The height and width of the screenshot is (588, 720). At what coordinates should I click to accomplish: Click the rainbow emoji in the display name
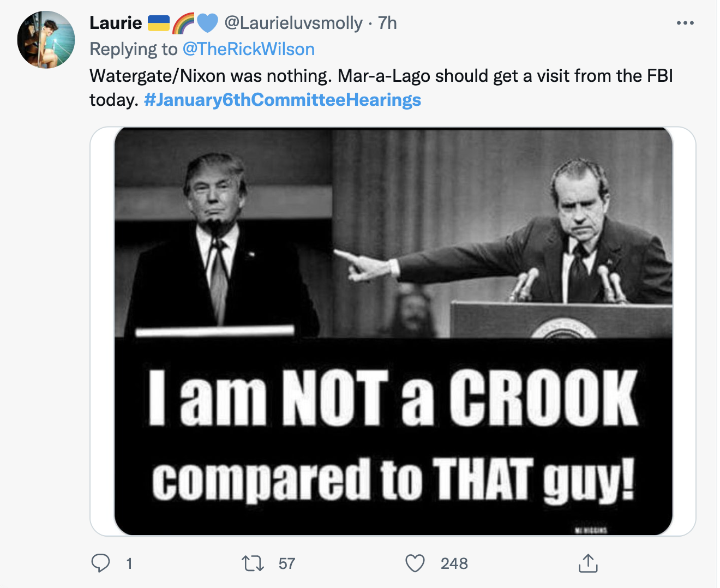[184, 23]
